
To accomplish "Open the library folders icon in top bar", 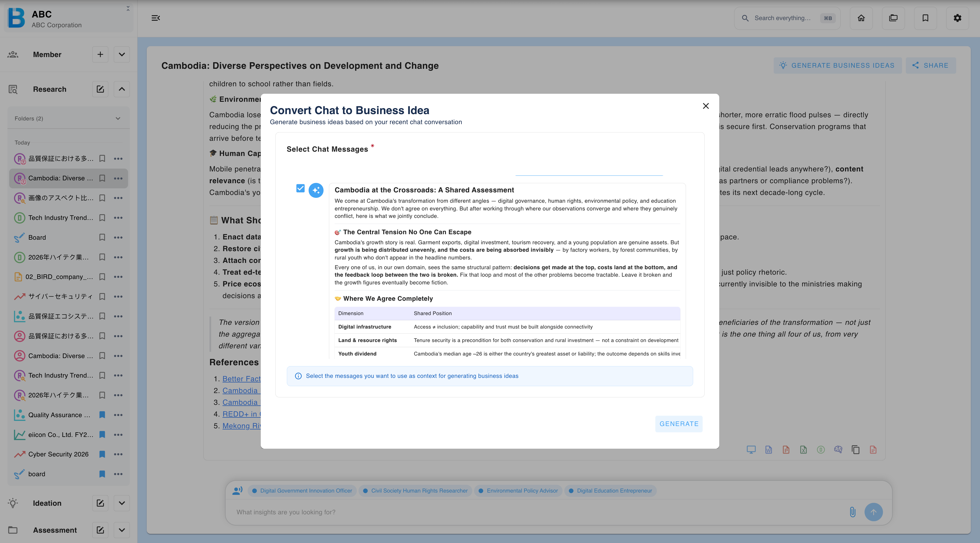I will tap(893, 18).
